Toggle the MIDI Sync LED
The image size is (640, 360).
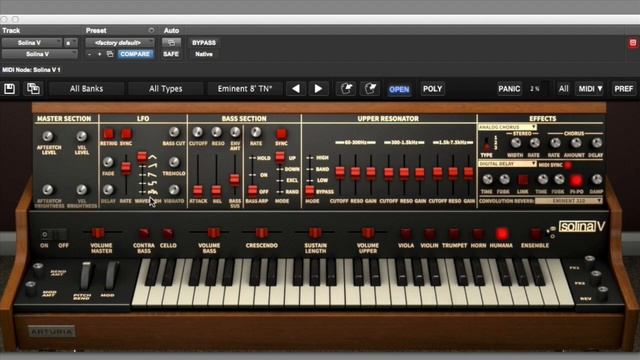pyautogui.click(x=568, y=165)
